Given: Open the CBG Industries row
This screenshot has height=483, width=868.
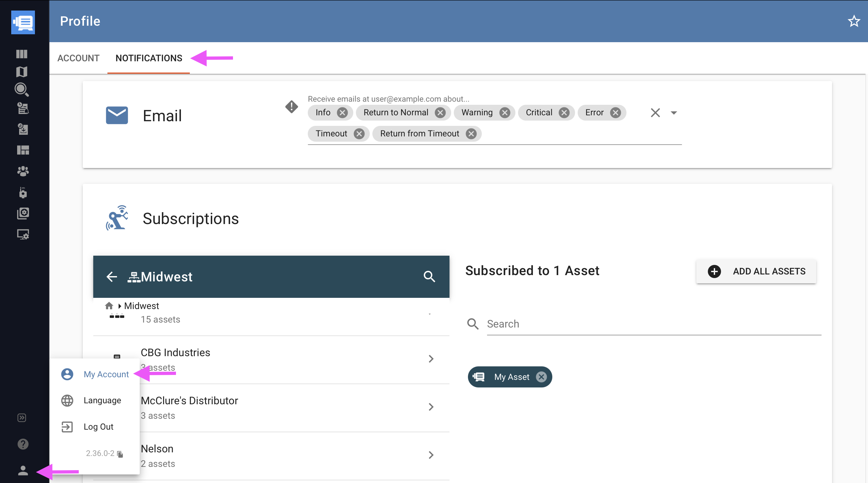Looking at the screenshot, I should (x=271, y=360).
